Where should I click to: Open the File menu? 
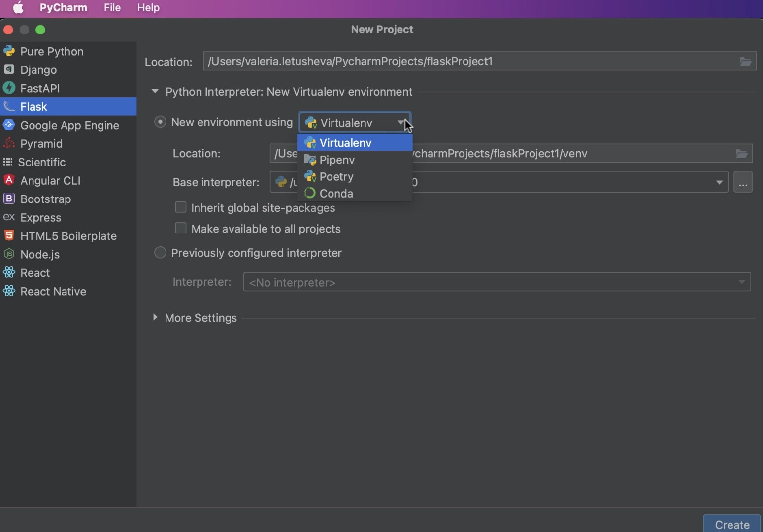tap(112, 7)
